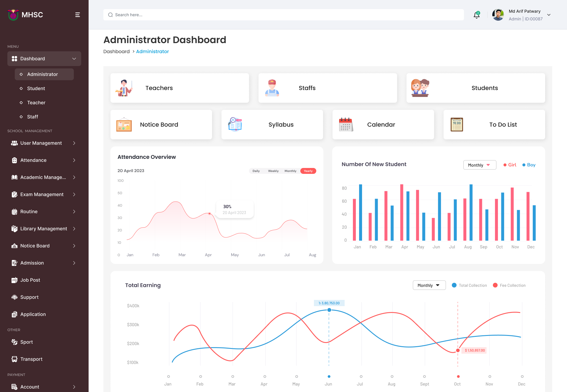Open the Monthly dropdown for new students
The image size is (567, 392).
tap(480, 165)
